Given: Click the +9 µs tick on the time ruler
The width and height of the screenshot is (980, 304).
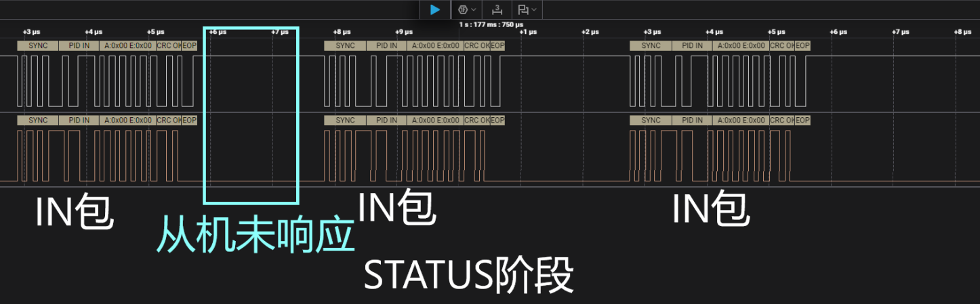Looking at the screenshot, I should 405,32.
